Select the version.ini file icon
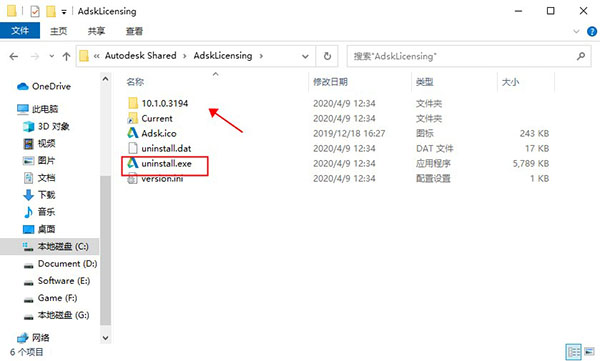The width and height of the screenshot is (600, 361). 132,178
